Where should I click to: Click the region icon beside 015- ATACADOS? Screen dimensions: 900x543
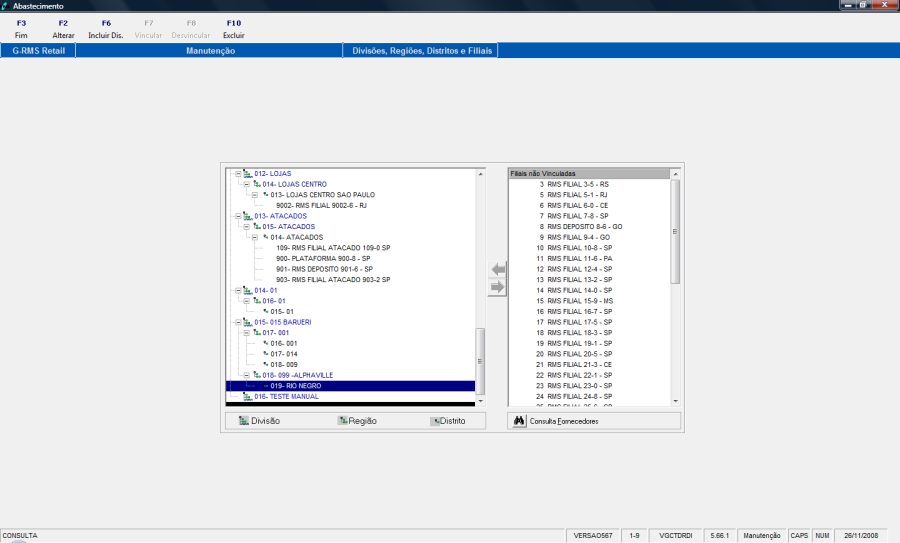point(257,227)
